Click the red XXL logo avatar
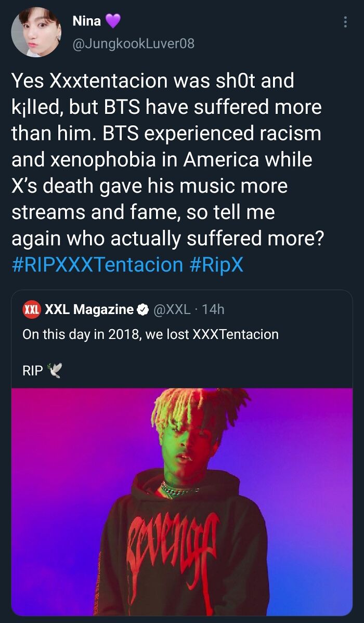 pos(31,309)
